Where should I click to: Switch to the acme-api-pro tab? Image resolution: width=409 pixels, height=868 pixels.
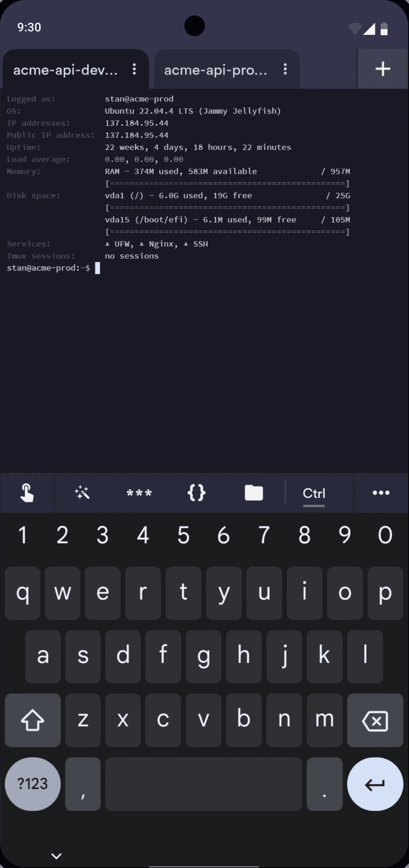click(x=216, y=70)
